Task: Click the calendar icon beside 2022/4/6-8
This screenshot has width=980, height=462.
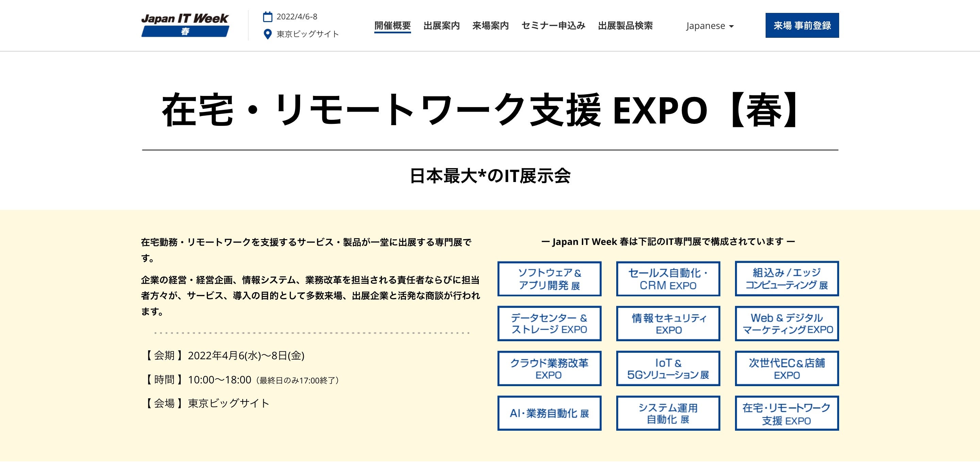Action: (268, 17)
